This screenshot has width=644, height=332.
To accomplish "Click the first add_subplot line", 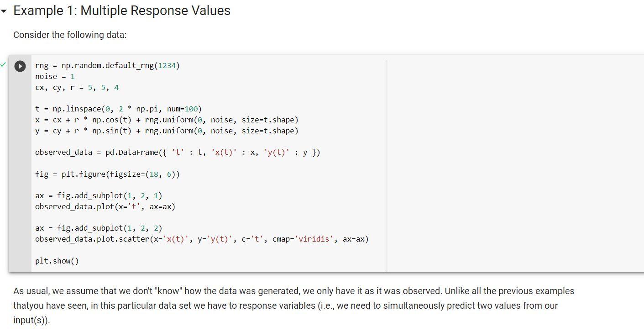I will click(x=98, y=195).
